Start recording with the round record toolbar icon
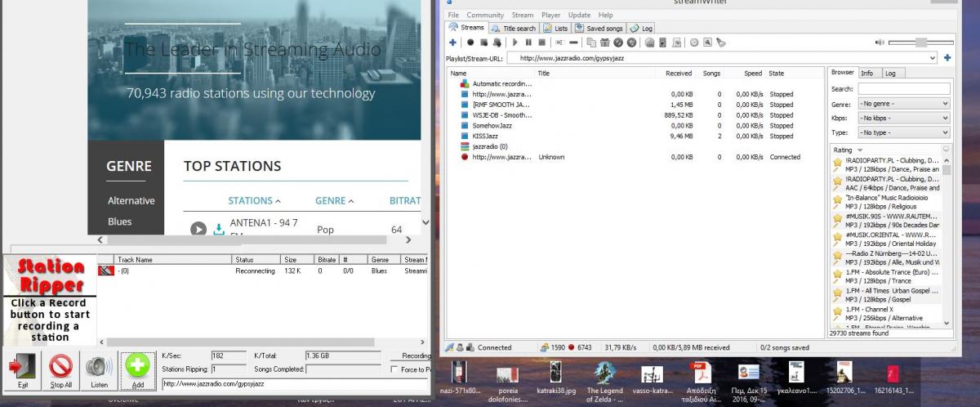This screenshot has width=980, height=407. [x=470, y=42]
